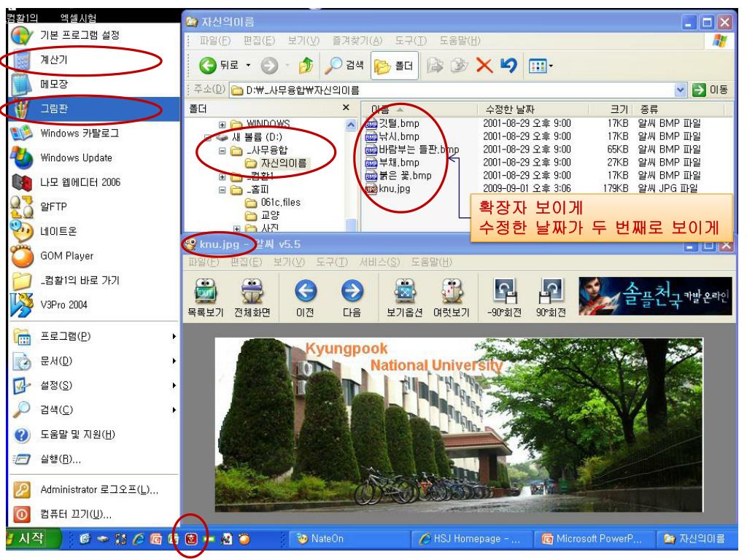Open GOM Player
Screen dimensions: 747x560
[93, 256]
